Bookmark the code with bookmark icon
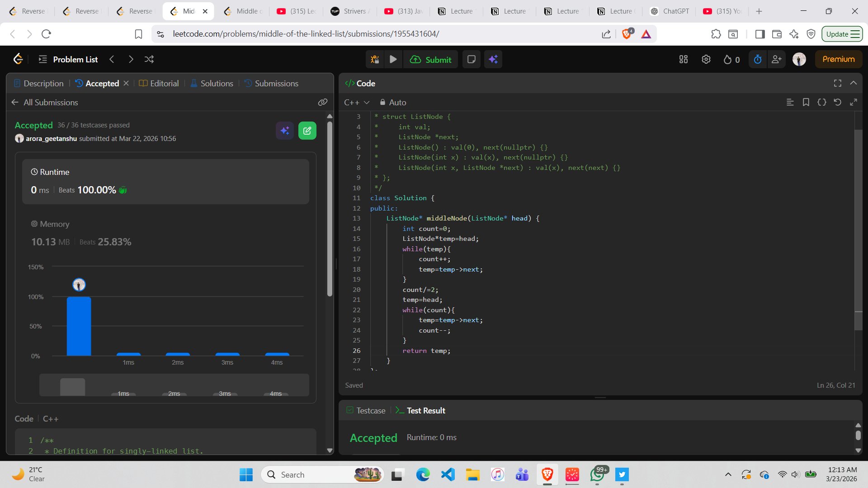Screen dimensions: 868x488 coord(806,102)
